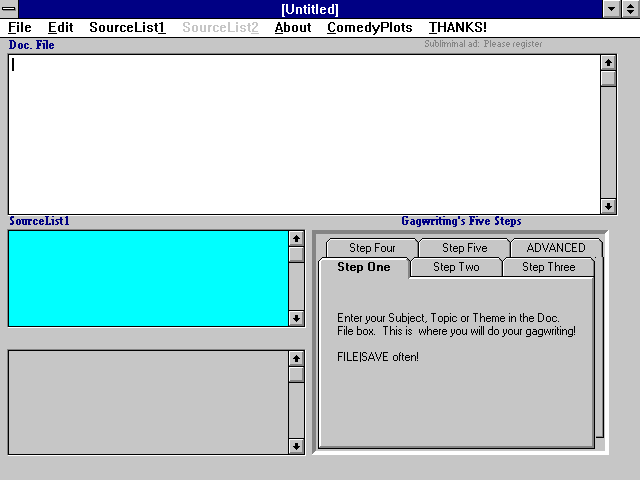Click down arrow of cyan SourceList1 box
The height and width of the screenshot is (480, 640).
coord(296,318)
